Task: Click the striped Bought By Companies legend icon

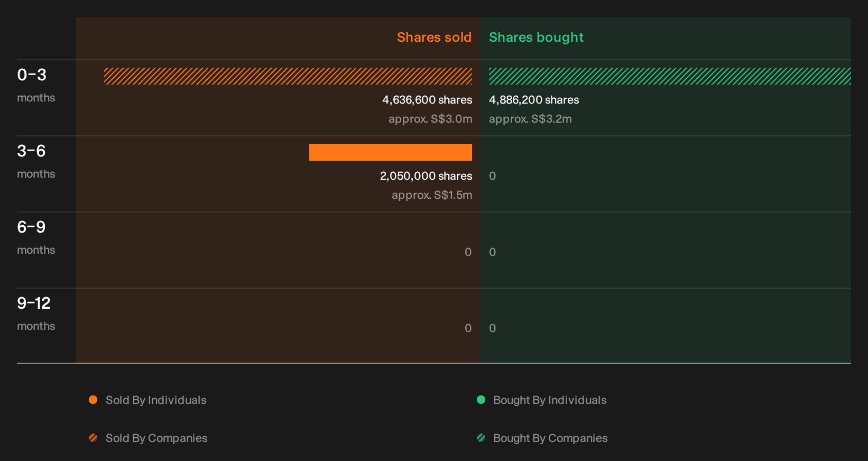Action: click(481, 438)
